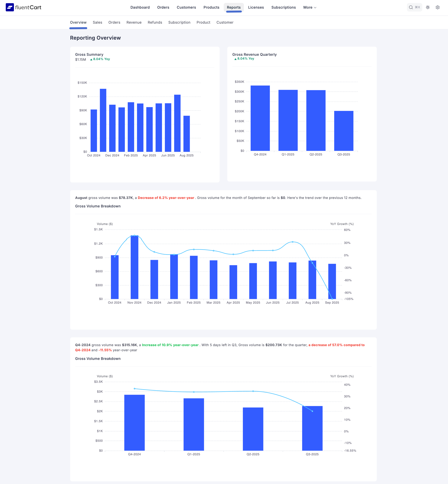Open Subscriptions in top navigation

pos(283,7)
